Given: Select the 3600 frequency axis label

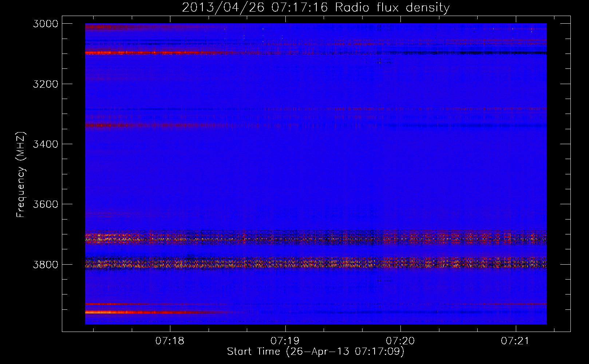Looking at the screenshot, I should coord(46,204).
